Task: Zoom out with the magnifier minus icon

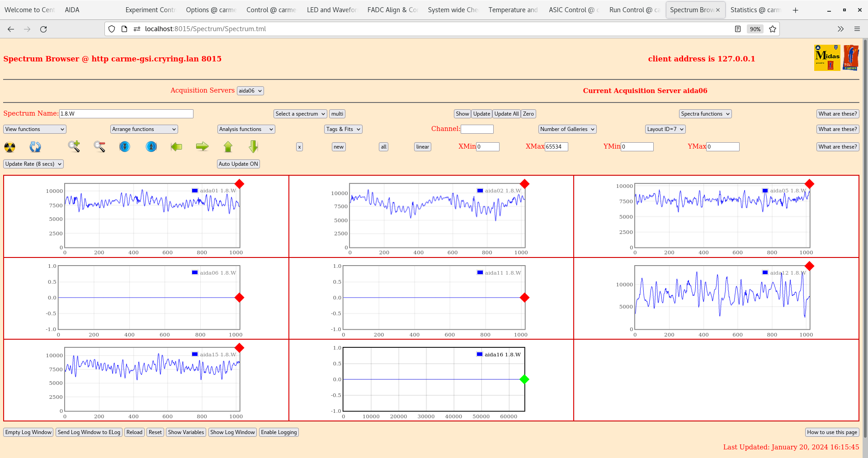Action: (99, 146)
